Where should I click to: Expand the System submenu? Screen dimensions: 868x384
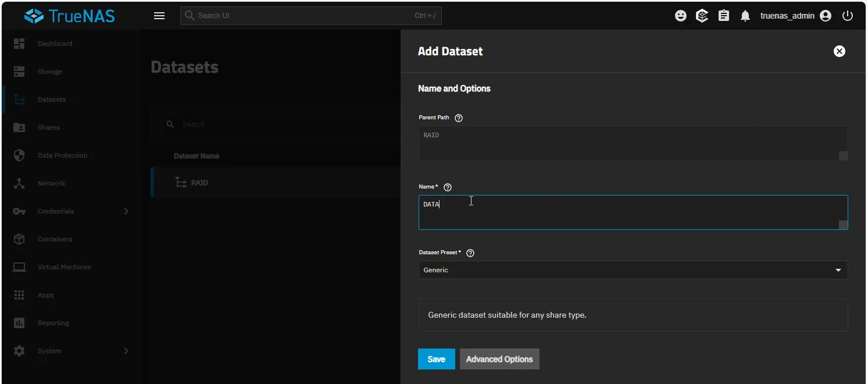point(126,351)
